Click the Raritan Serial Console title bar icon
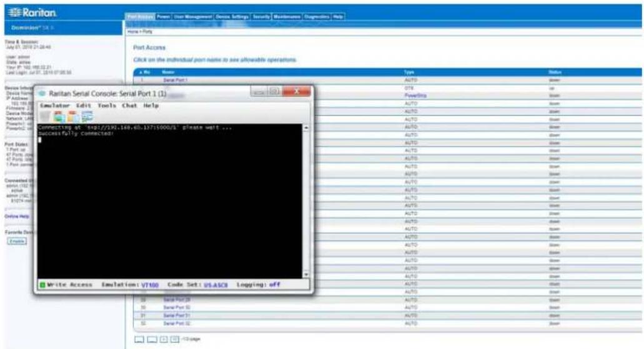Image resolution: width=644 pixels, height=349 pixels. (x=42, y=94)
